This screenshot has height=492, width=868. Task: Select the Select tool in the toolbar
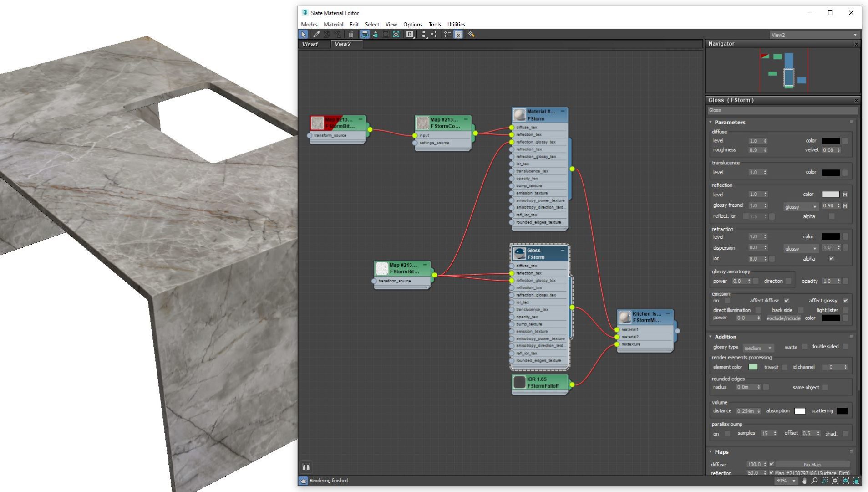(303, 35)
